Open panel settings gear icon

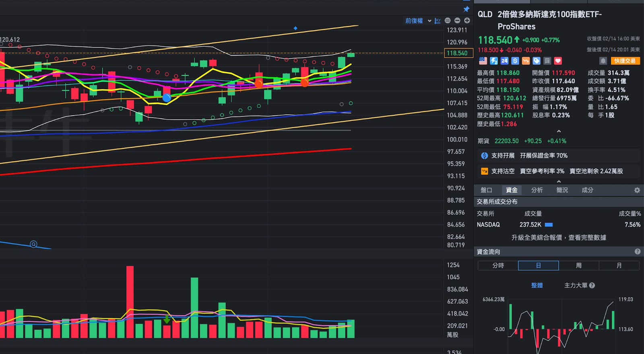click(x=637, y=190)
